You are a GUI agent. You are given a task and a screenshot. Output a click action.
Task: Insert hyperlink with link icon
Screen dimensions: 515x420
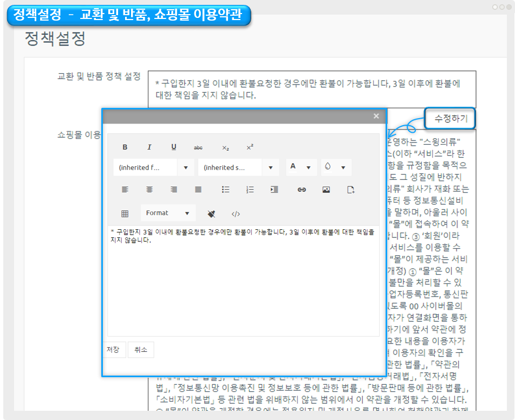click(x=302, y=190)
